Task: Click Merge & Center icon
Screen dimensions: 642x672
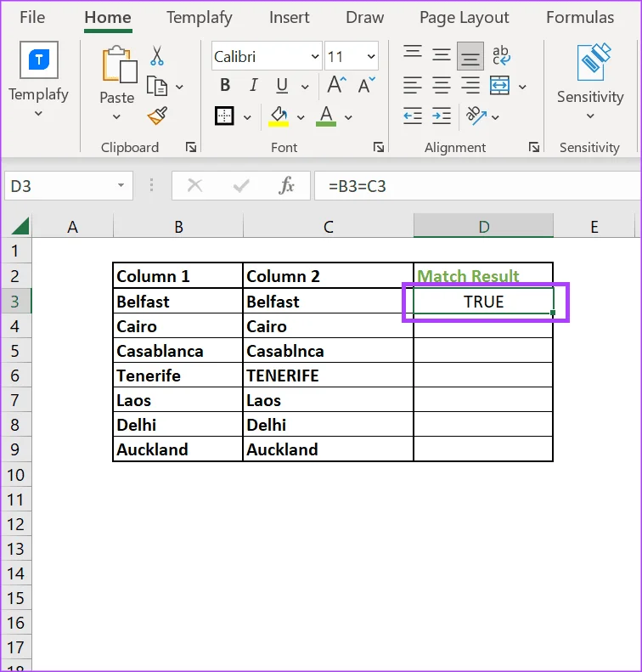Action: [x=500, y=85]
